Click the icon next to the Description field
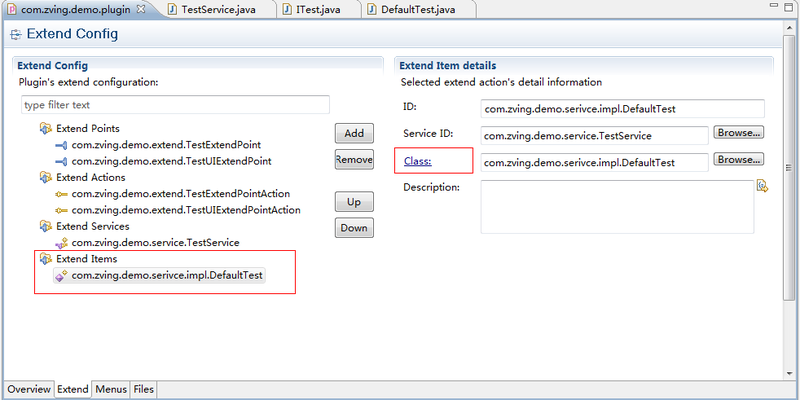 point(762,186)
